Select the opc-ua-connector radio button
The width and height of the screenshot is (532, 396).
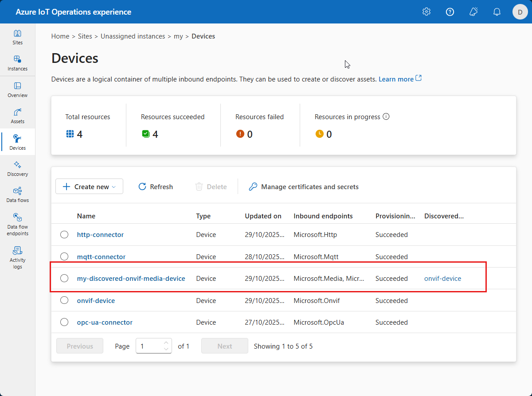click(64, 322)
